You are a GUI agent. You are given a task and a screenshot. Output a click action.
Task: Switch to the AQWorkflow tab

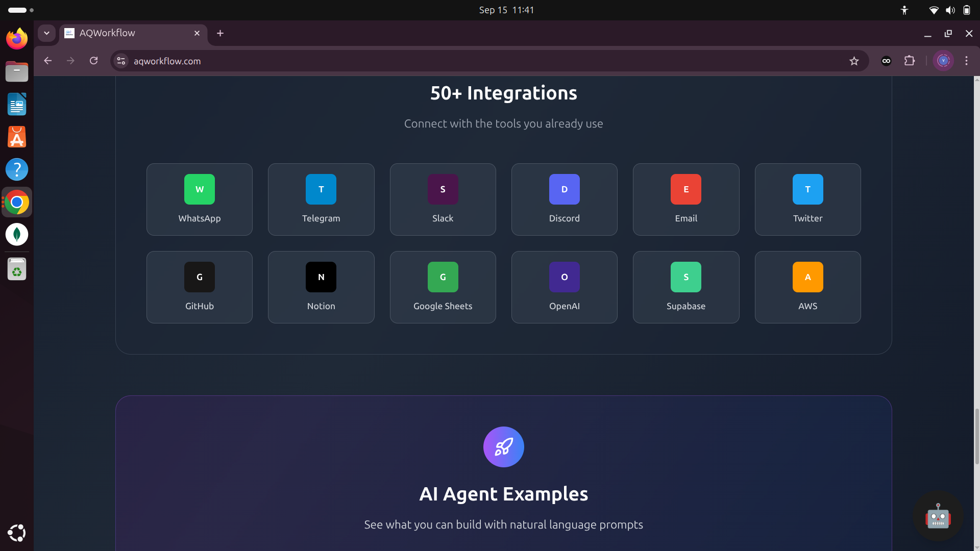pos(133,33)
